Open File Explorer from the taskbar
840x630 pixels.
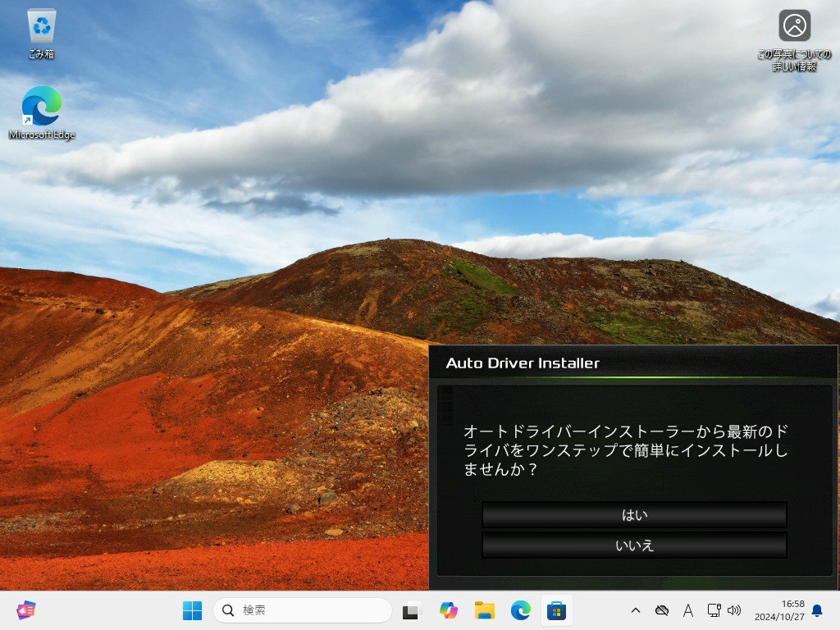coord(484,610)
